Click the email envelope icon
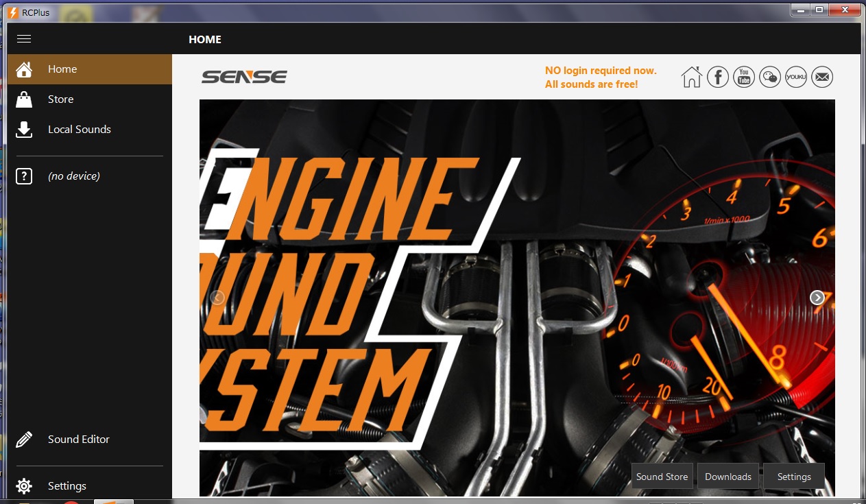The height and width of the screenshot is (504, 866). click(x=822, y=77)
